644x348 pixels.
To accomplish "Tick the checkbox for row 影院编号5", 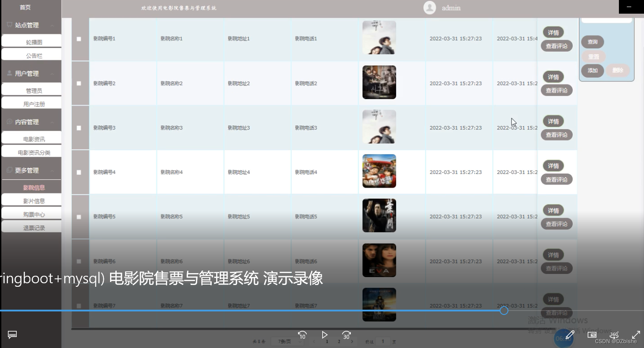I will [x=79, y=217].
